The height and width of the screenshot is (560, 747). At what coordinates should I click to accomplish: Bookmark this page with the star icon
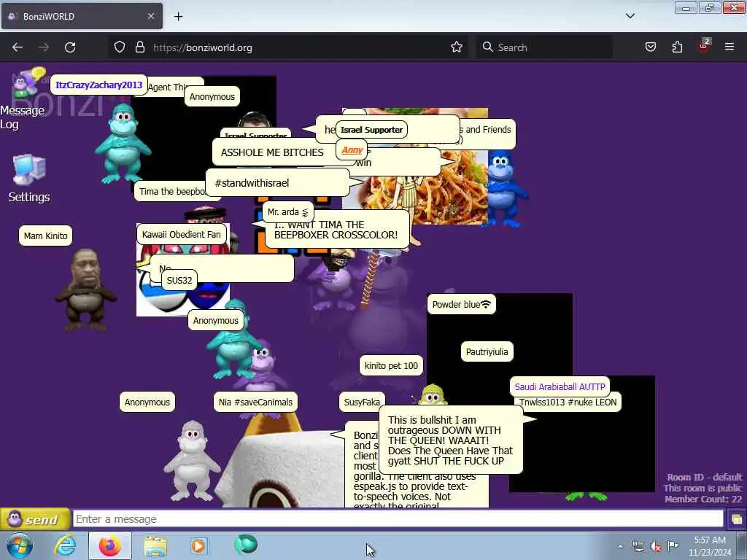point(457,47)
